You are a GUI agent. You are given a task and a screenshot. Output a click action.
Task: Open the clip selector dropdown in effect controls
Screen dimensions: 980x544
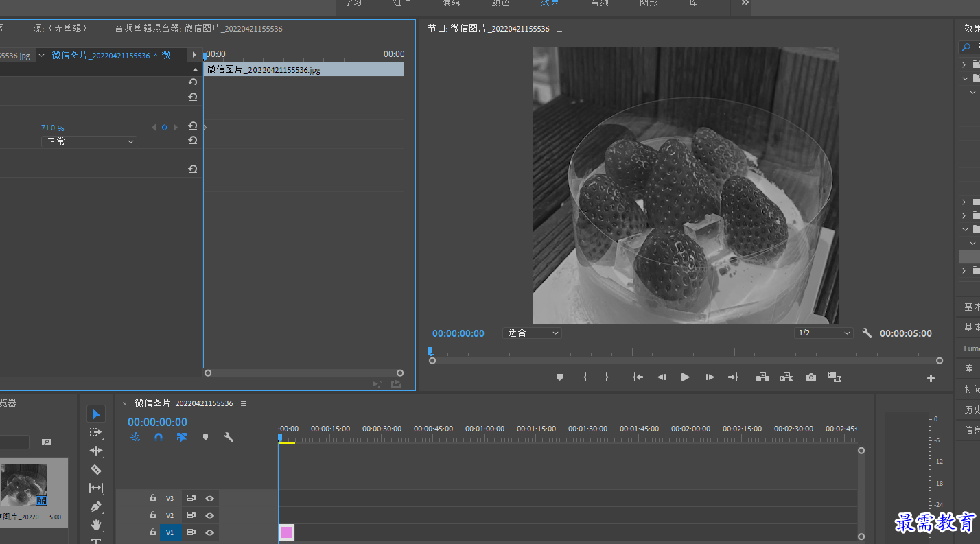pos(42,55)
